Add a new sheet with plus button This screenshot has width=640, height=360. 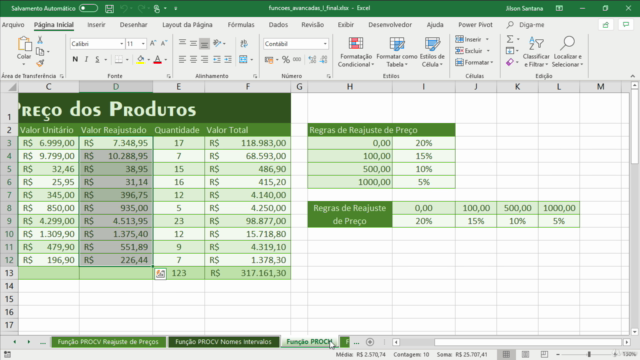coord(370,342)
